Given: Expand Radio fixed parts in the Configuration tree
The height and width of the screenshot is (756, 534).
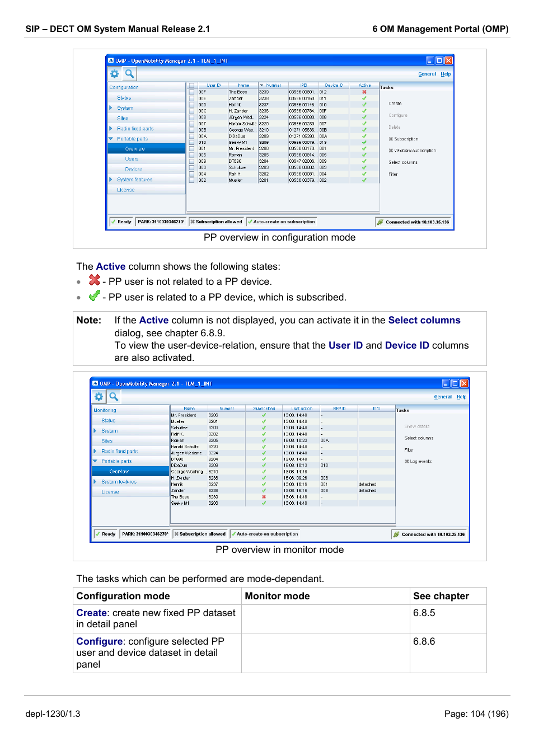Looking at the screenshot, I should (111, 129).
